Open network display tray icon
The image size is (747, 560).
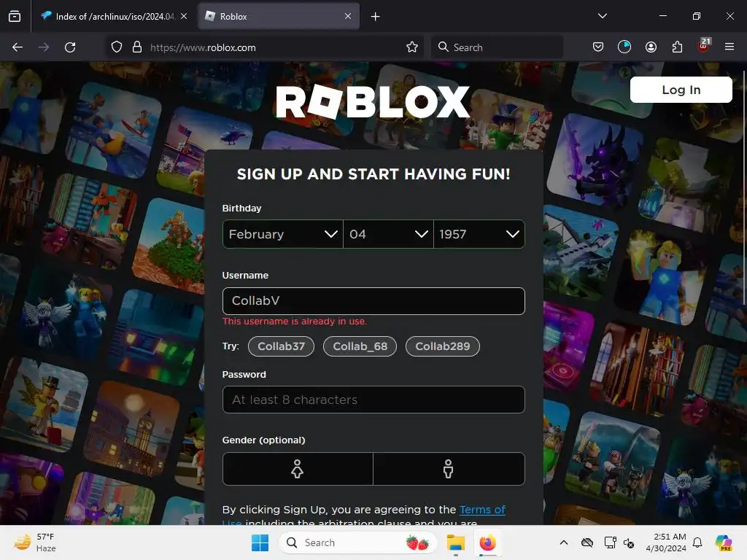pos(610,542)
